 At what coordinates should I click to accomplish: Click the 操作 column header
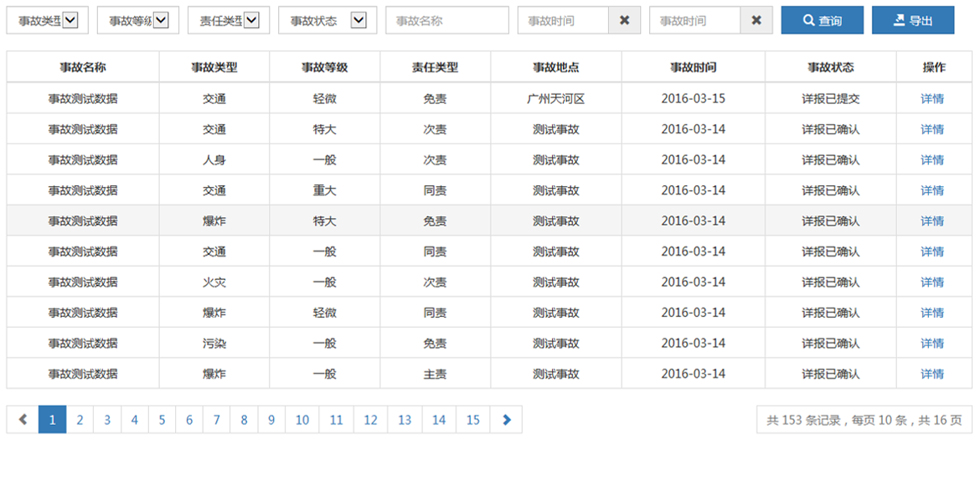click(x=934, y=68)
